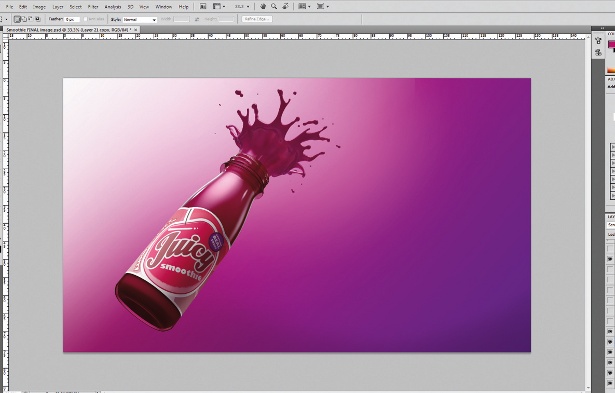Open the second collapsed panel icon on the right
This screenshot has height=393, width=615.
coord(598,52)
